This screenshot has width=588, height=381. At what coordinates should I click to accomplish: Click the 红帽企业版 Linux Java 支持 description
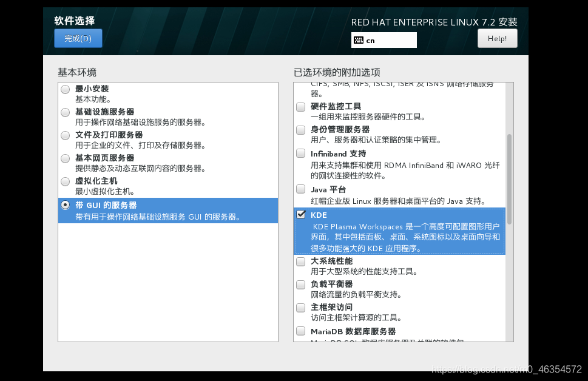click(398, 201)
